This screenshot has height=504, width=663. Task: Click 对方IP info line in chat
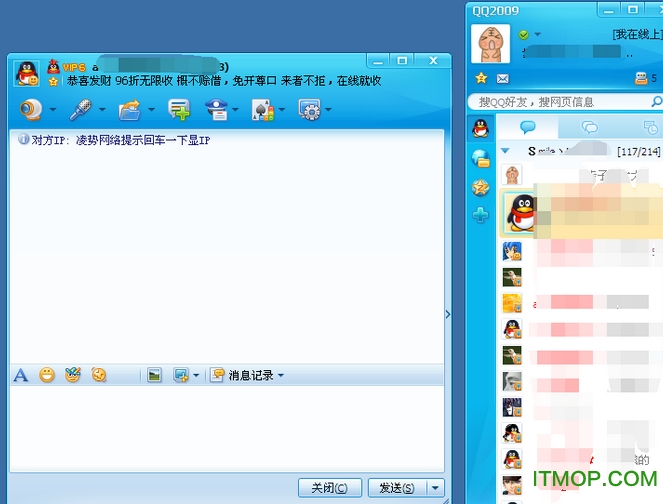point(114,140)
